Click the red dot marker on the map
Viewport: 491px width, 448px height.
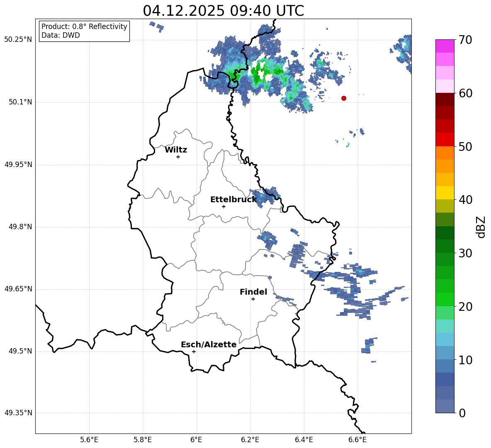point(344,98)
